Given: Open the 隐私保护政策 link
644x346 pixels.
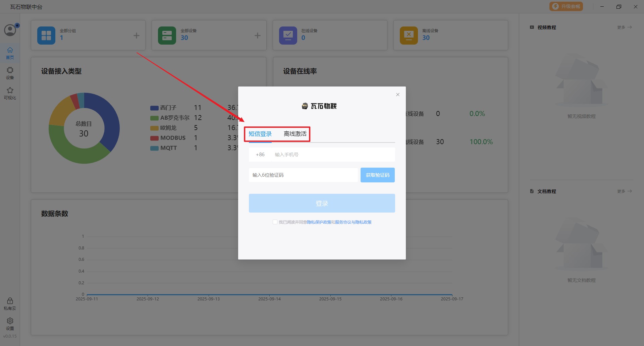Looking at the screenshot, I should click(319, 222).
